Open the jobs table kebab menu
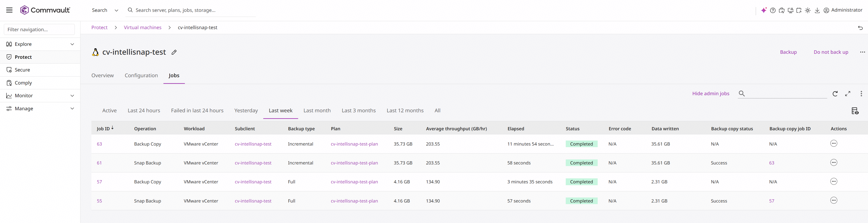 tap(861, 94)
